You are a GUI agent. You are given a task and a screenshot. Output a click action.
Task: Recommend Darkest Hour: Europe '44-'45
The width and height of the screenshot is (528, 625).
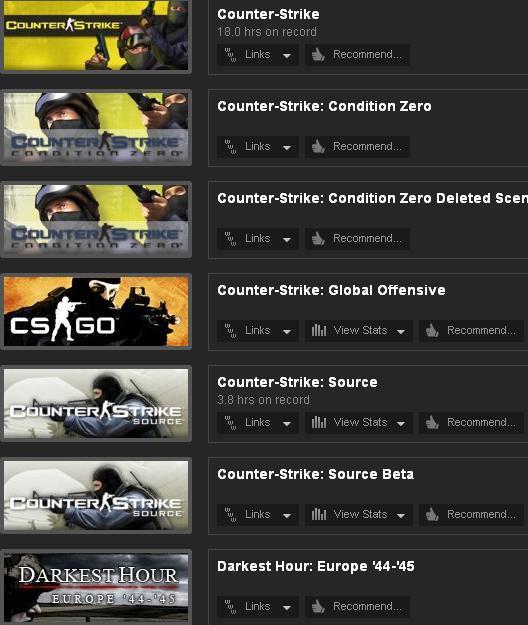tap(357, 607)
